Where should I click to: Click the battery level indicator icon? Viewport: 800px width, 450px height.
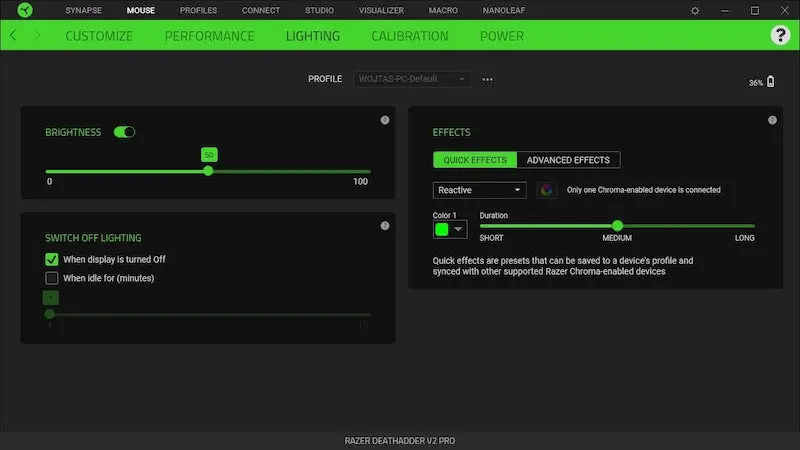click(x=770, y=82)
